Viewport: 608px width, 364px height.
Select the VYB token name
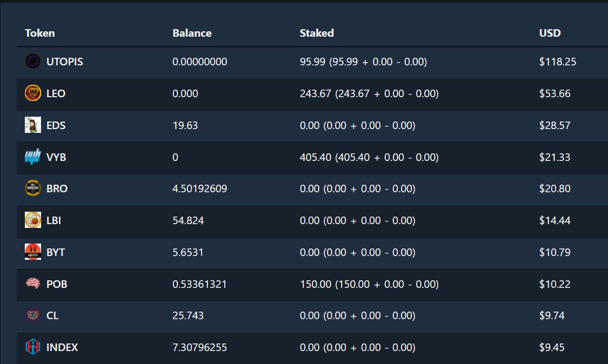(56, 157)
